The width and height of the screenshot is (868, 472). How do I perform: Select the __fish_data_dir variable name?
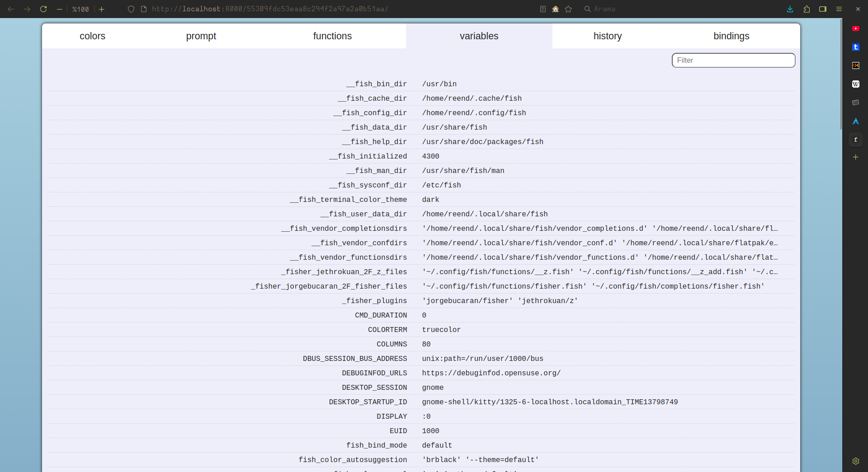(374, 127)
